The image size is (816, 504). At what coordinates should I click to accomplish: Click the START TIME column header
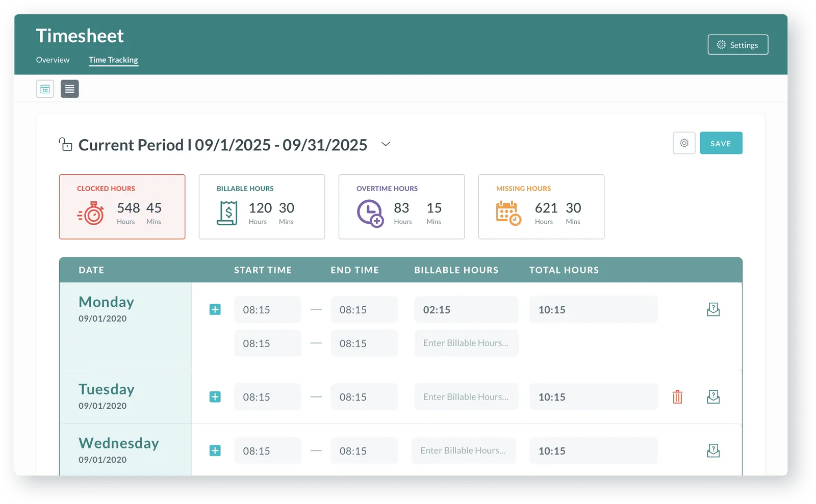pos(263,270)
